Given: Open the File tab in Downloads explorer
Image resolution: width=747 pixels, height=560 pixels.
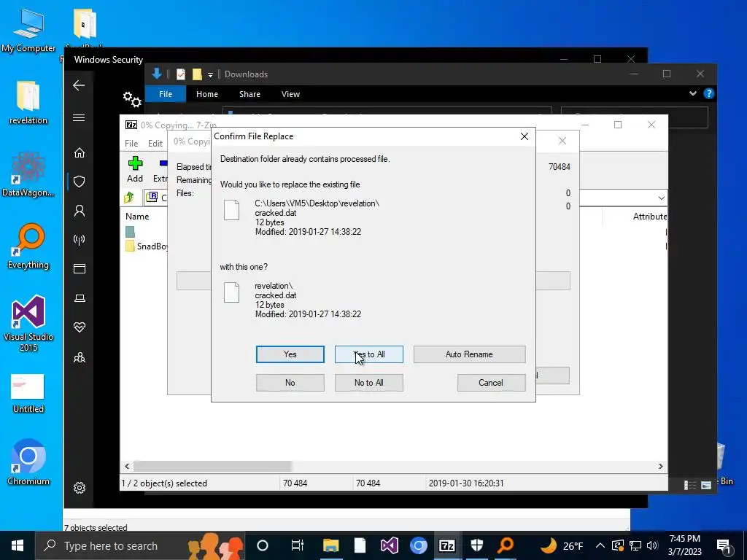Looking at the screenshot, I should tap(166, 94).
